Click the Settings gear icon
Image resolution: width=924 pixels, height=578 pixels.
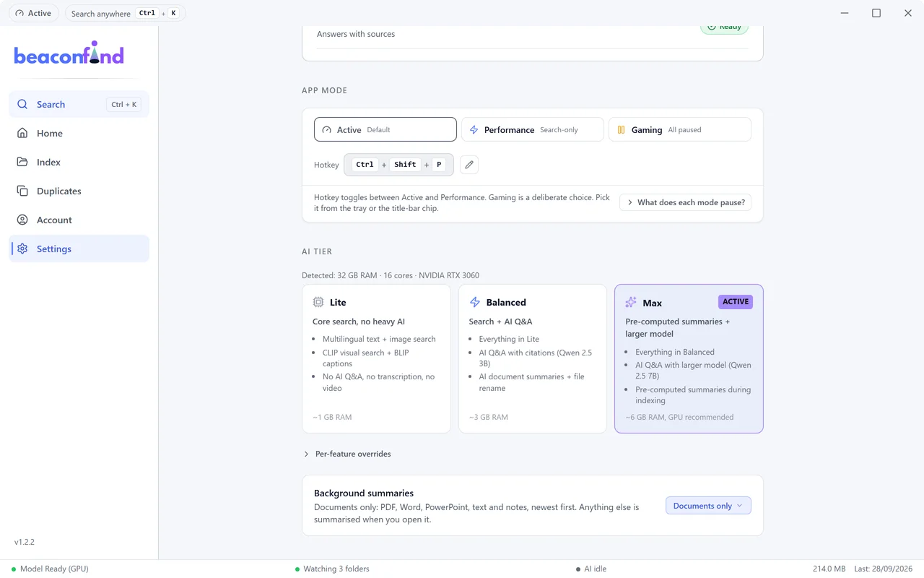pos(22,249)
